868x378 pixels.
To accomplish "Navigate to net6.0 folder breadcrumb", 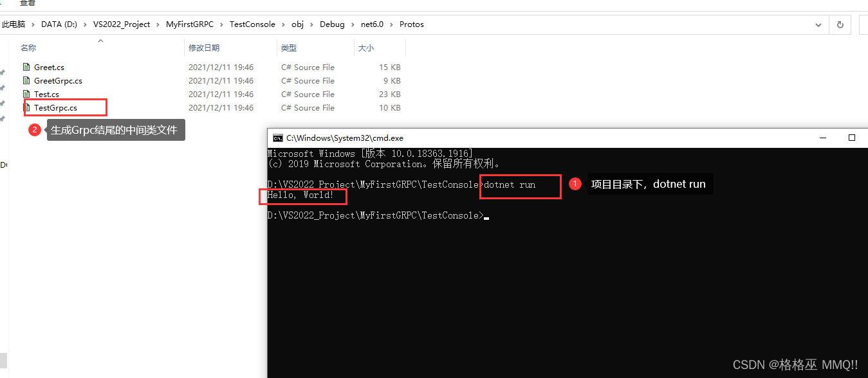I will (x=373, y=24).
